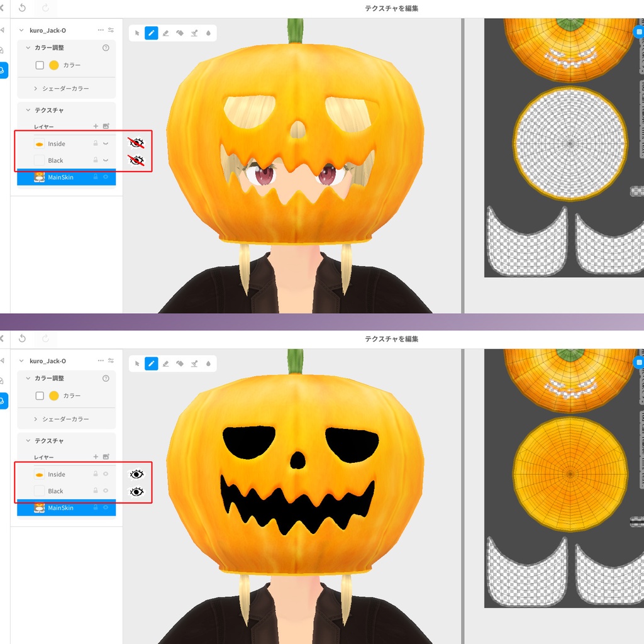Choose the fill bucket tool in the lower screenshot
This screenshot has height=644, width=644.
(x=180, y=364)
